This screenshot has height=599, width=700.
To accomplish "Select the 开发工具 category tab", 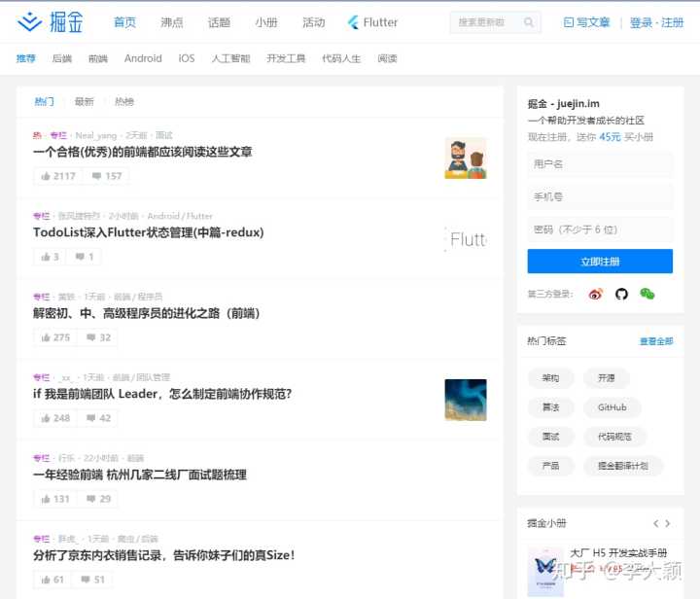I will [x=286, y=58].
